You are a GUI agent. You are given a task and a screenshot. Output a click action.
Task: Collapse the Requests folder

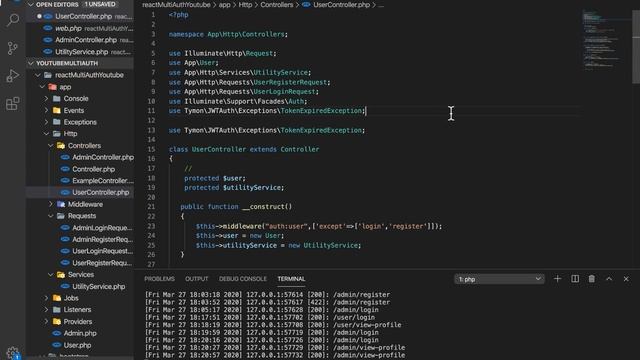51,216
